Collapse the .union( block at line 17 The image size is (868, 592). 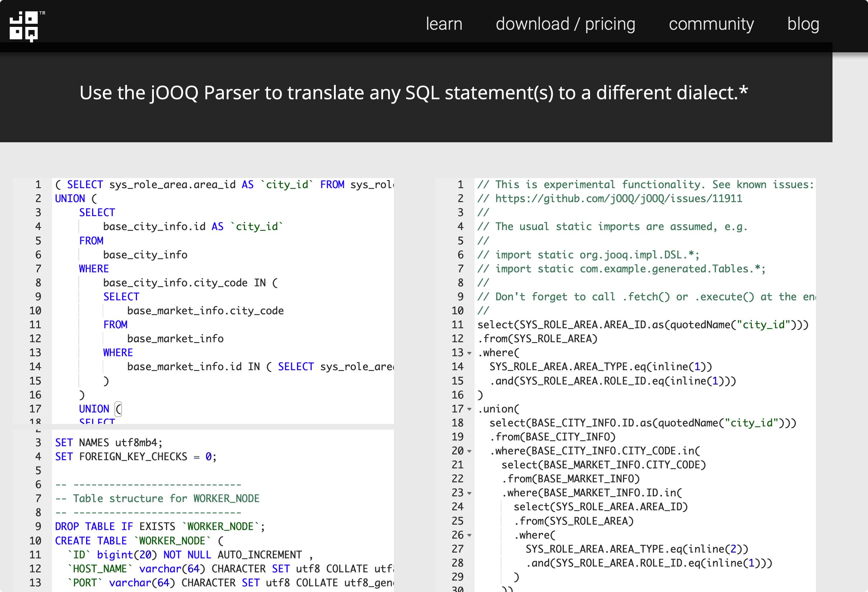tap(470, 410)
